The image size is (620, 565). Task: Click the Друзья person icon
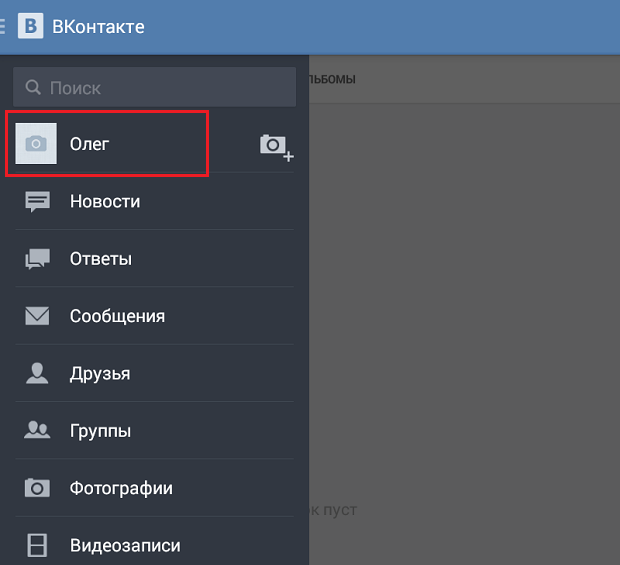click(37, 373)
